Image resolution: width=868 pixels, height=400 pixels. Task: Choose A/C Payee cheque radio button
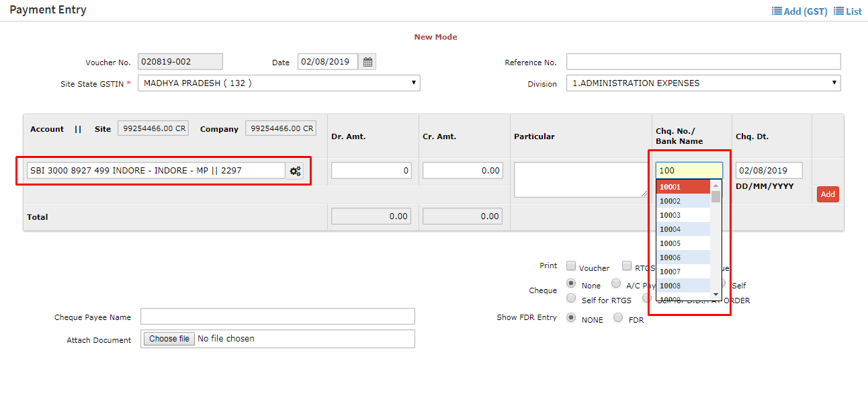point(616,284)
